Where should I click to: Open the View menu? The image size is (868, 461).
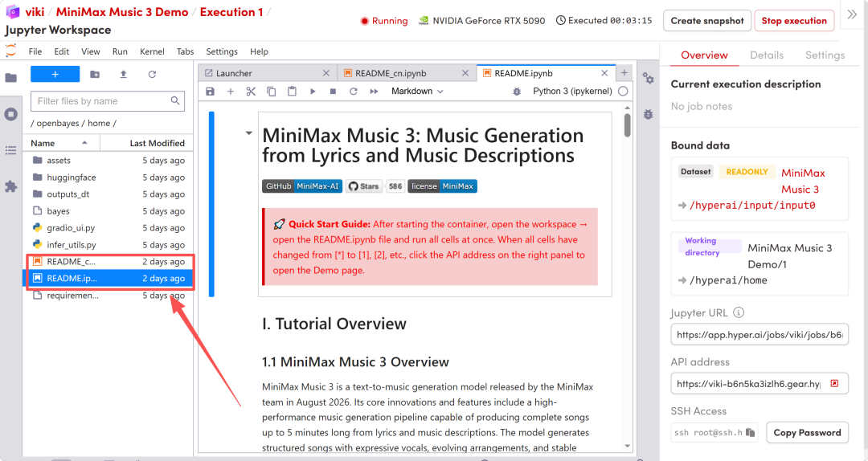coord(91,51)
